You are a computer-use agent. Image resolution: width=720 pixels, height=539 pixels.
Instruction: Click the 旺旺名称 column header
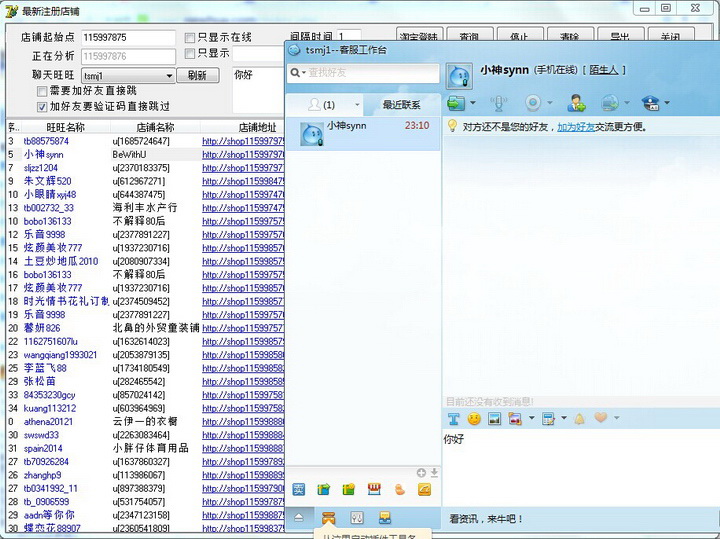(65, 127)
